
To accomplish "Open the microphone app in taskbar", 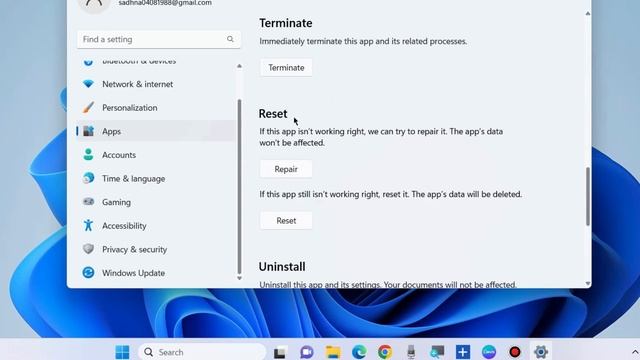I will (x=411, y=352).
